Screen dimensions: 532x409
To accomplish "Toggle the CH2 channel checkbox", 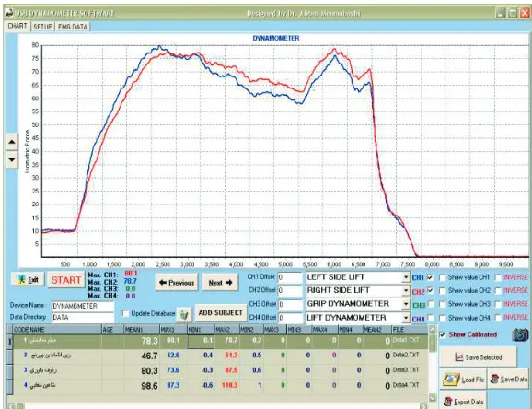I will pyautogui.click(x=430, y=290).
